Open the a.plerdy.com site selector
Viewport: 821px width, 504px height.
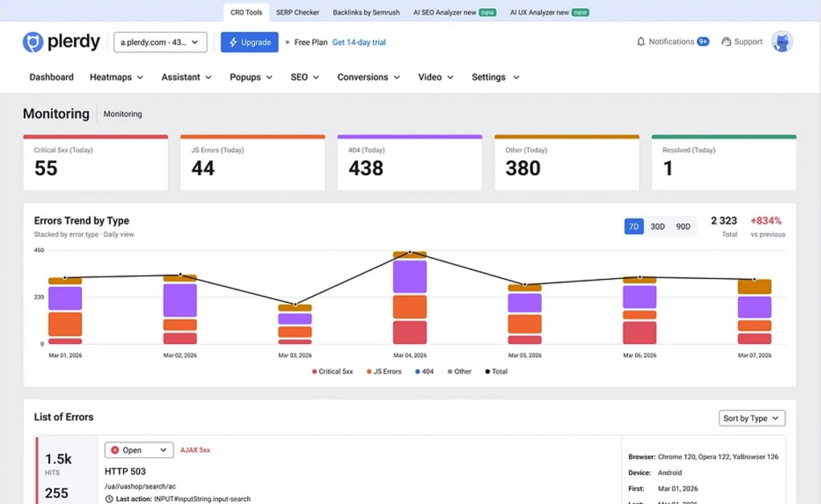tap(160, 42)
